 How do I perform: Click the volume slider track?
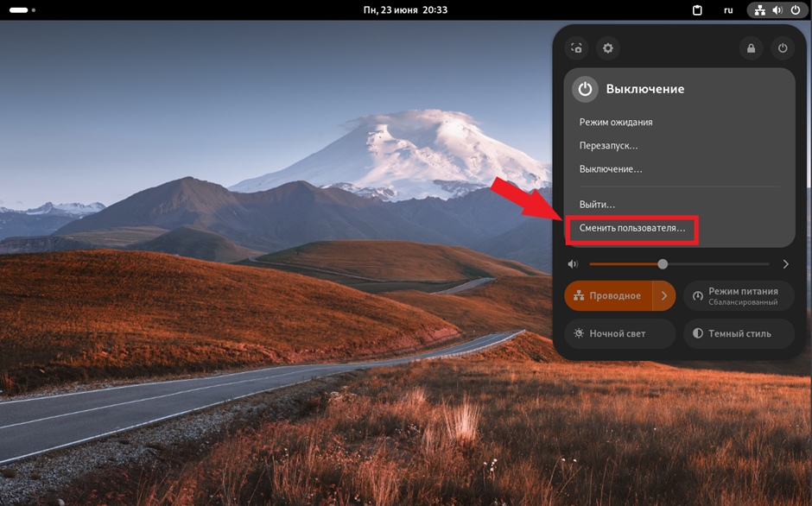(679, 264)
